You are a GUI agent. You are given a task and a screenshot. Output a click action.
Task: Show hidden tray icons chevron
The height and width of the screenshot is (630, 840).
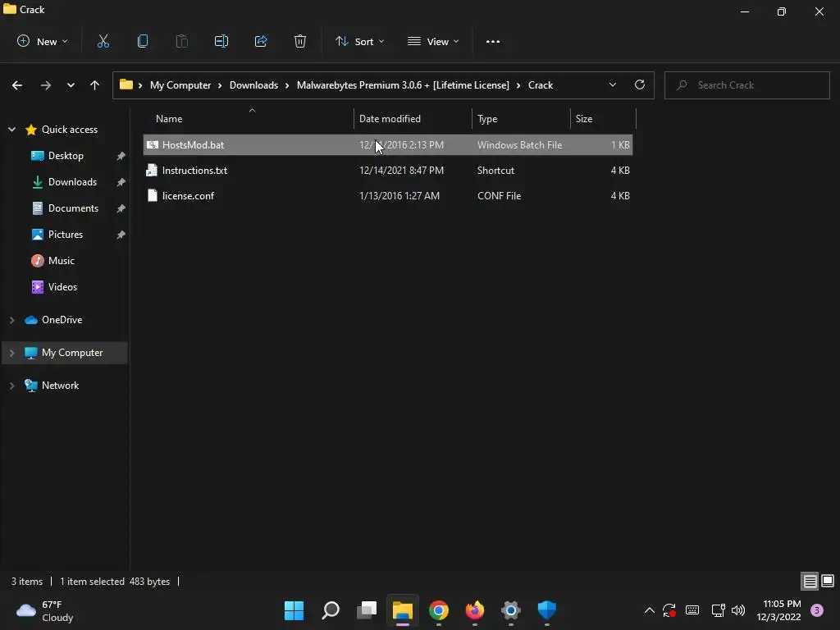(650, 610)
